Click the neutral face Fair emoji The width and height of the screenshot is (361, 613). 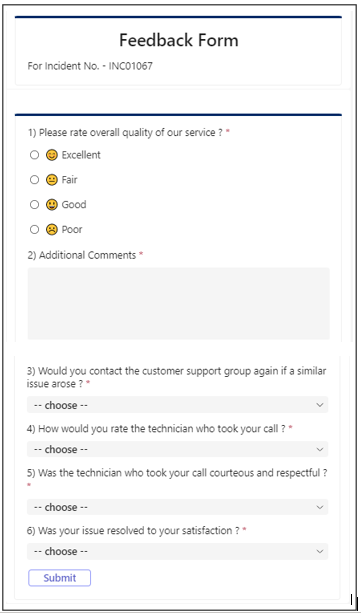(x=52, y=180)
